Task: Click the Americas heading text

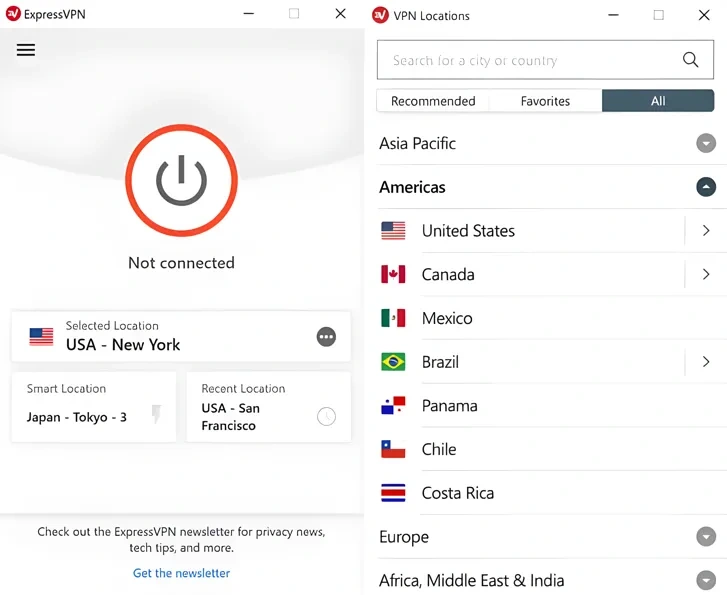Action: click(412, 187)
